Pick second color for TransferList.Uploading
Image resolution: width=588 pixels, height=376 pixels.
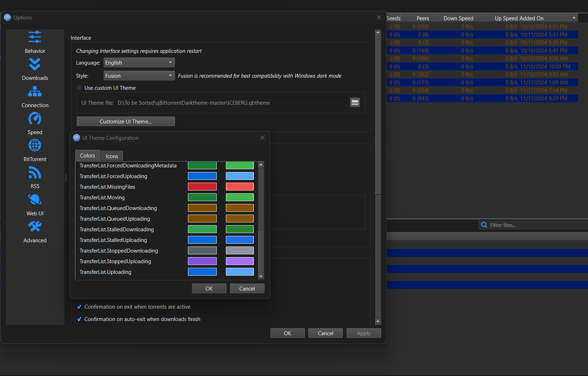pos(240,272)
